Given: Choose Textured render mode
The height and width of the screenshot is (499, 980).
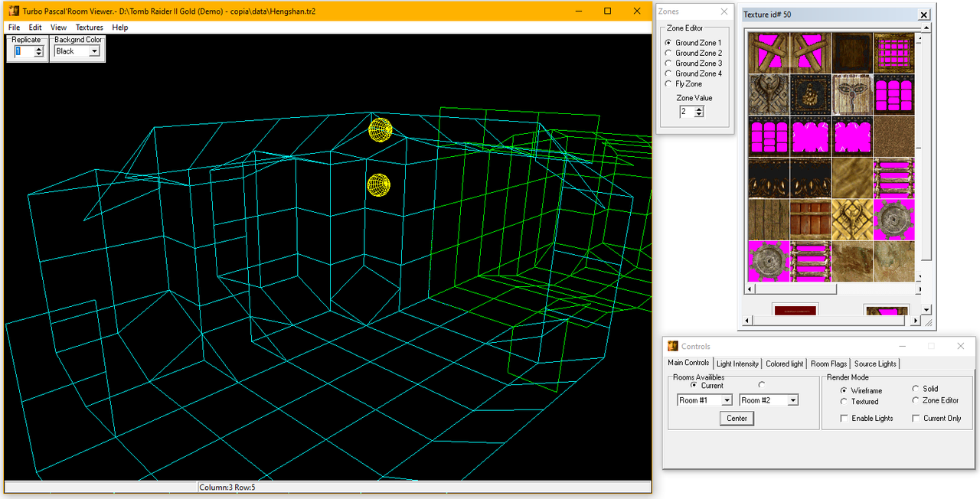Looking at the screenshot, I should coord(844,402).
